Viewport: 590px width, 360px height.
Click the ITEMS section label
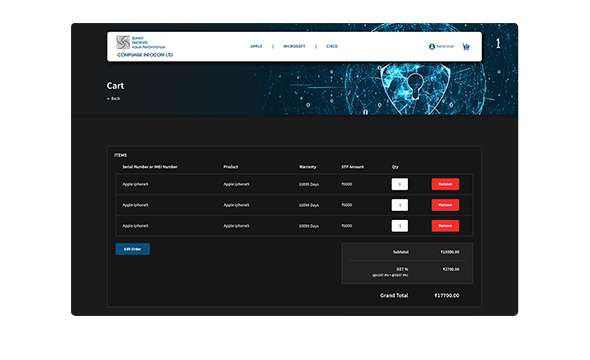(x=120, y=155)
